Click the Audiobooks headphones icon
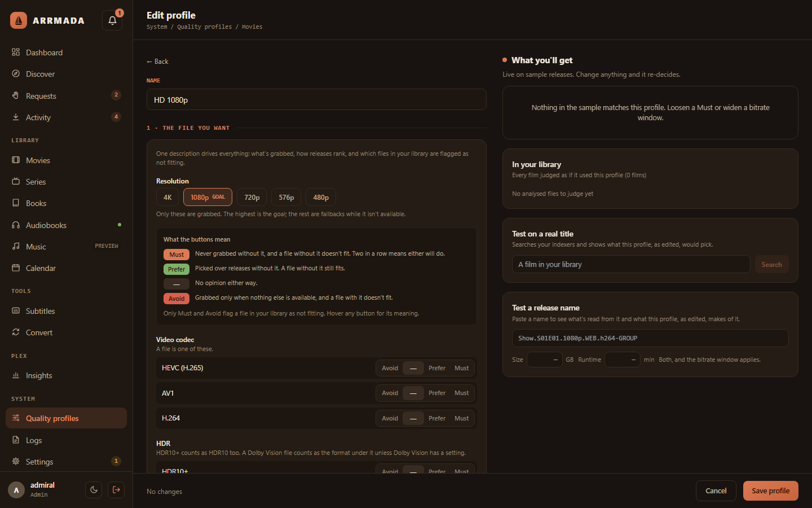Viewport: 812px width, 508px height. pos(16,225)
